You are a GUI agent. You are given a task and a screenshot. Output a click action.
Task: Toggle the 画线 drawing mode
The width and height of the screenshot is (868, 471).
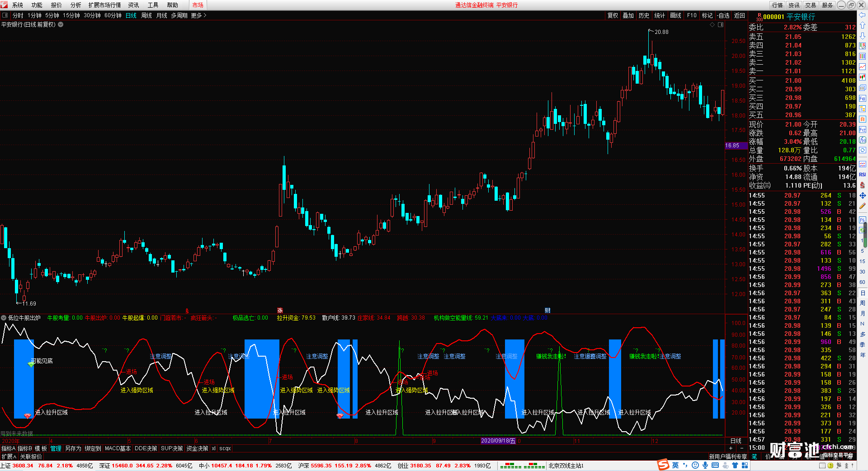pos(675,15)
